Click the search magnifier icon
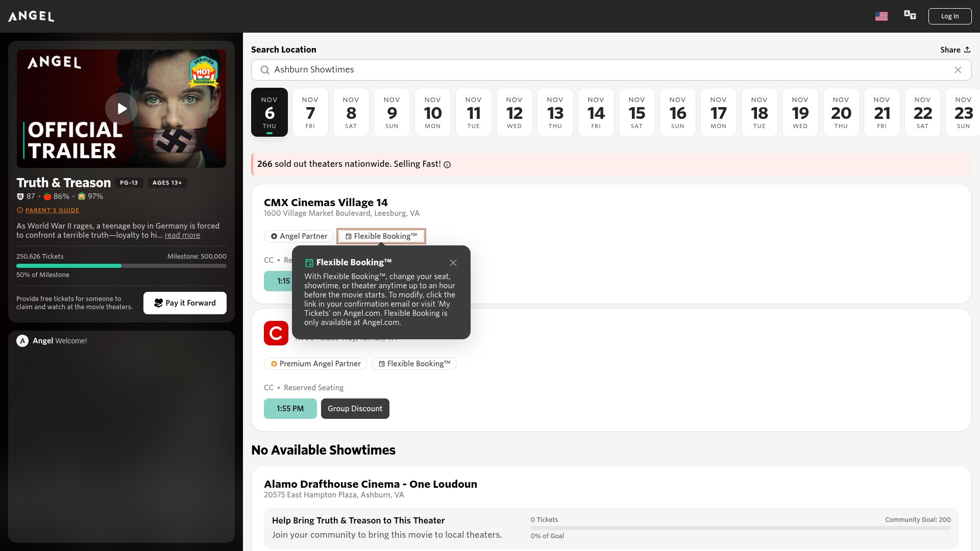The image size is (980, 551). 265,70
